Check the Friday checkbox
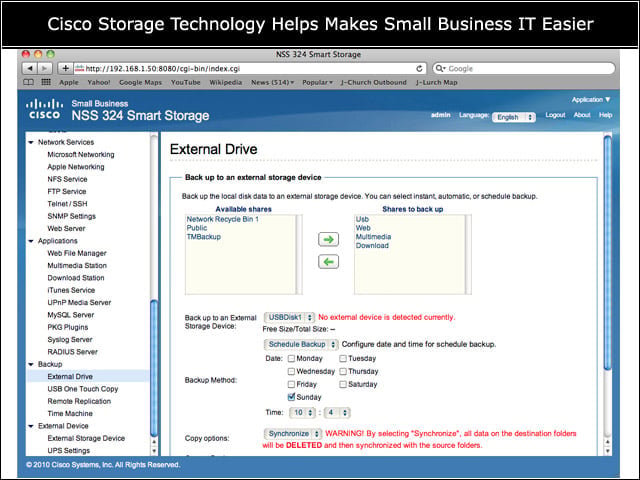The height and width of the screenshot is (480, 640). [x=291, y=384]
